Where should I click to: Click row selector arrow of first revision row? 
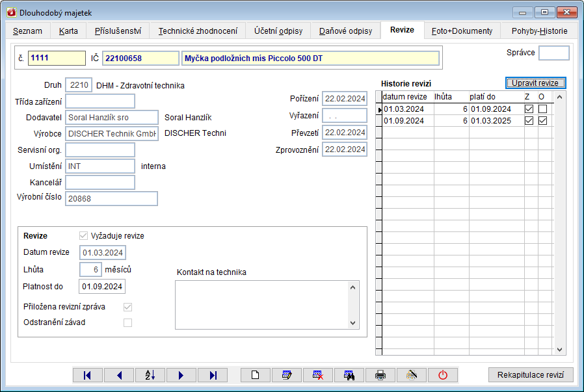(x=378, y=109)
